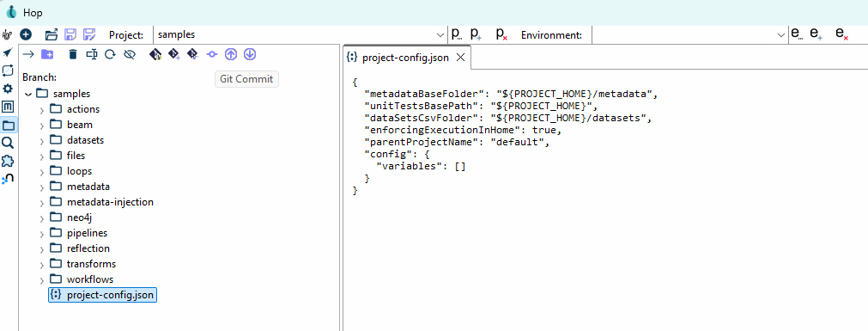The image size is (868, 331).
Task: Click the Delete trash can icon
Action: click(x=72, y=54)
